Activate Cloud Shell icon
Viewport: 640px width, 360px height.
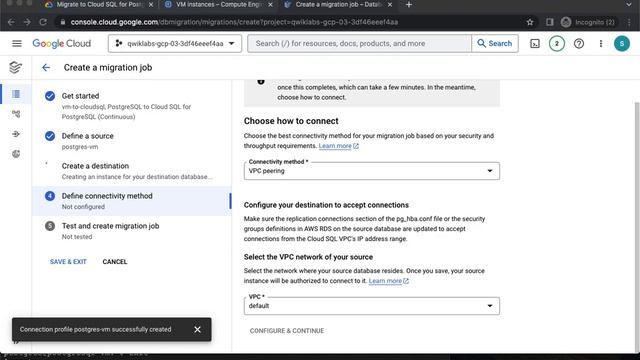535,43
